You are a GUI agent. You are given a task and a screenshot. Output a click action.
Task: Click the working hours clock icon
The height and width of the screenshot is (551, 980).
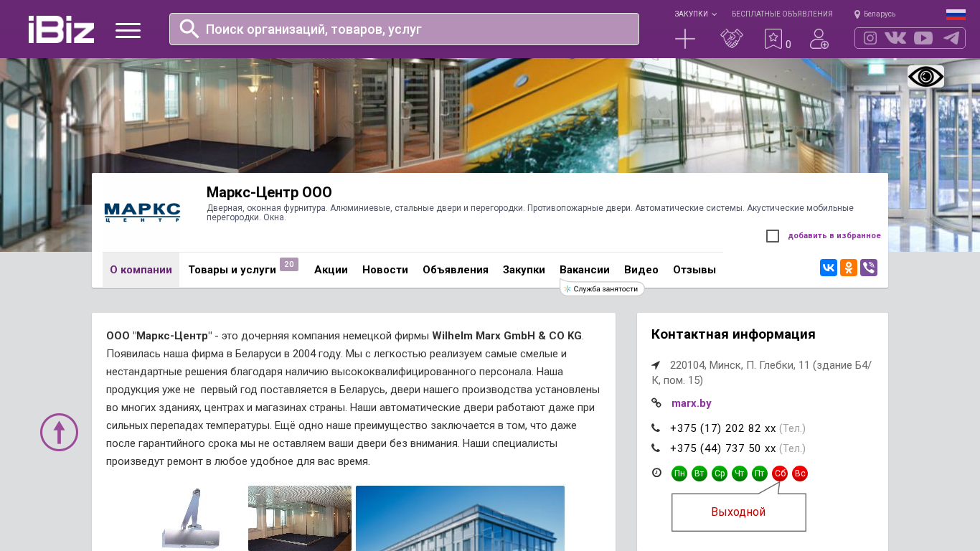tap(656, 473)
